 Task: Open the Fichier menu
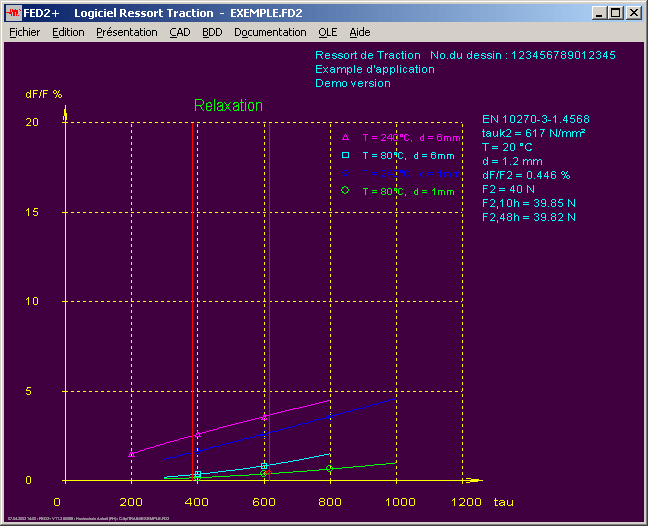click(x=24, y=32)
